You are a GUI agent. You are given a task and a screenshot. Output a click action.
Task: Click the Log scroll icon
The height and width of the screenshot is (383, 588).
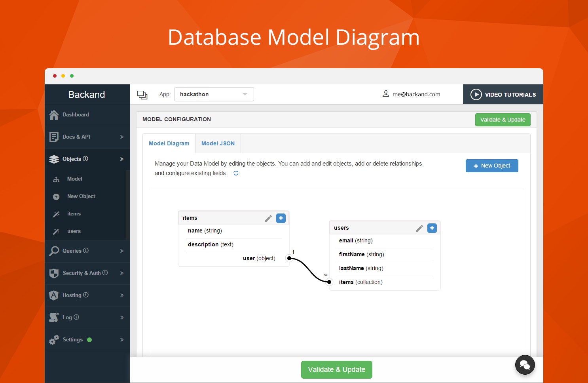pyautogui.click(x=54, y=318)
